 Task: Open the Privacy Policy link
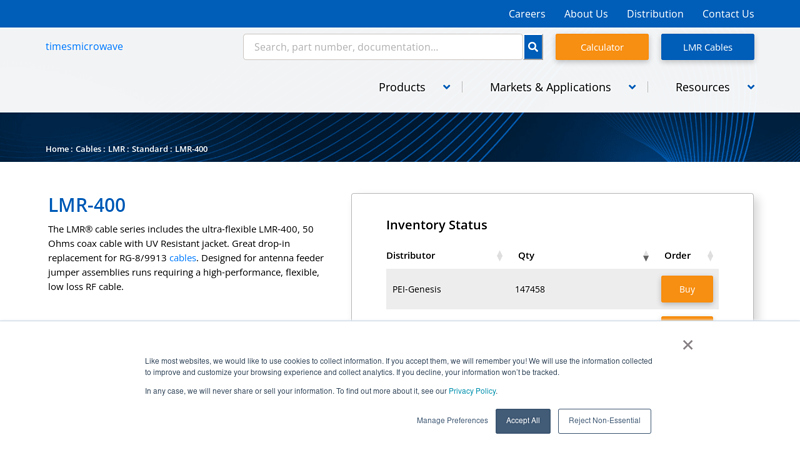pos(472,391)
